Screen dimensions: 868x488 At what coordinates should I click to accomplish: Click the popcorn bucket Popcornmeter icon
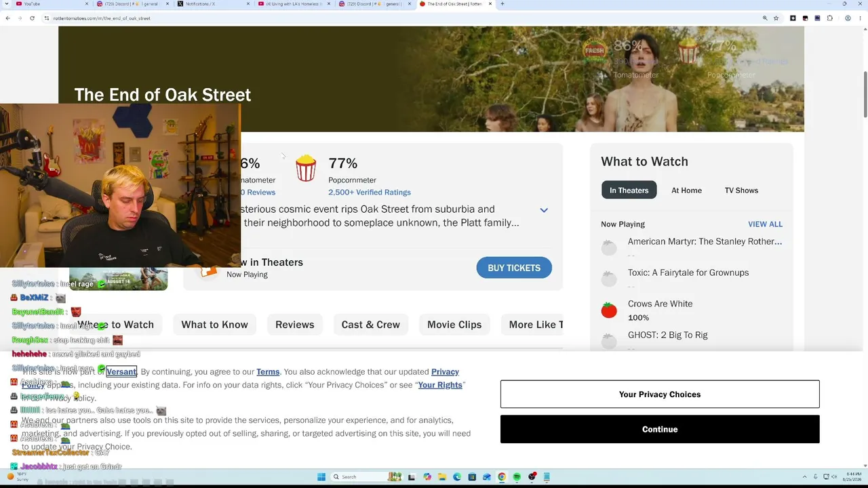(x=306, y=168)
